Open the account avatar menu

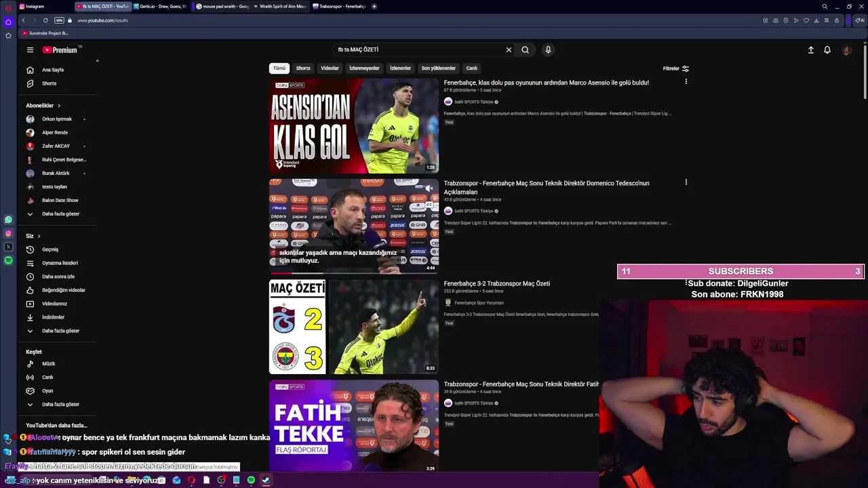[x=847, y=49]
